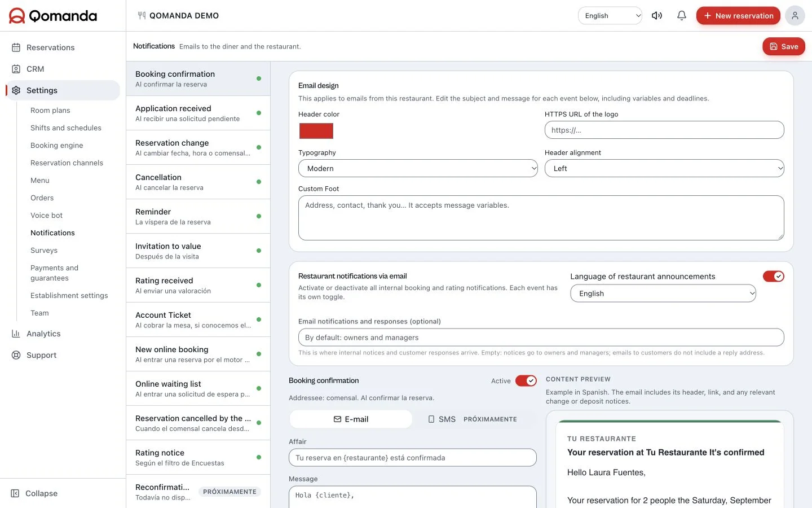The image size is (812, 508).
Task: Open Booking engine settings
Action: (56, 146)
